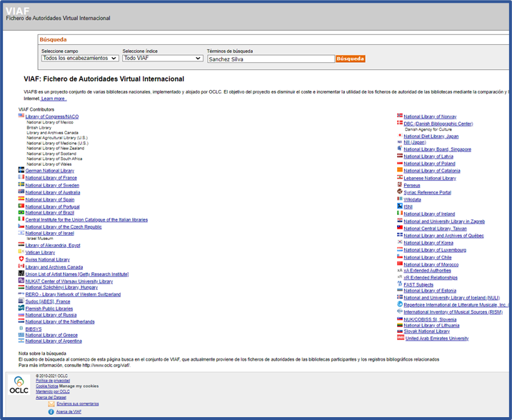Image resolution: width=512 pixels, height=420 pixels.
Task: Click the Swiss National Library shield icon
Action: pyautogui.click(x=21, y=259)
